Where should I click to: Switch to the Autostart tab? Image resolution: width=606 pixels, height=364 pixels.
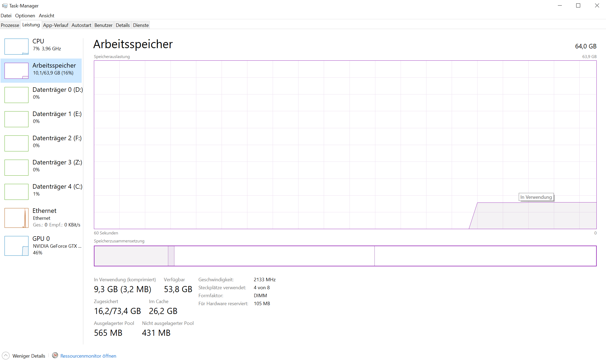coord(81,25)
